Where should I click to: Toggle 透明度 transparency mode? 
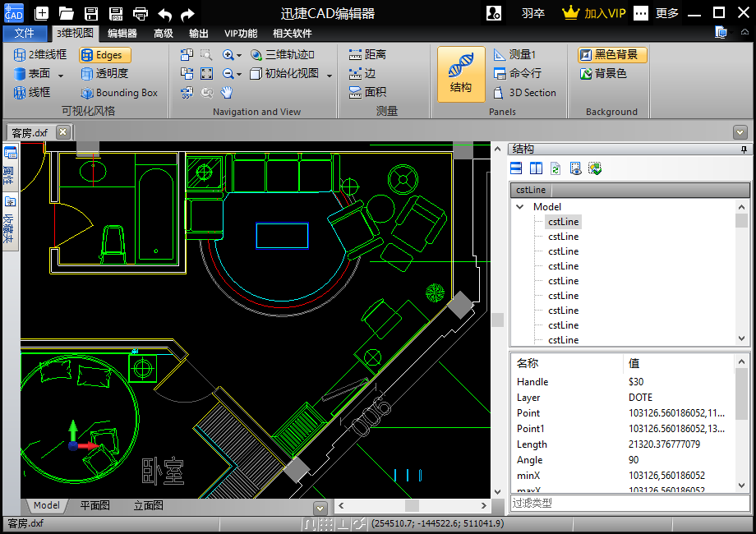click(x=104, y=73)
